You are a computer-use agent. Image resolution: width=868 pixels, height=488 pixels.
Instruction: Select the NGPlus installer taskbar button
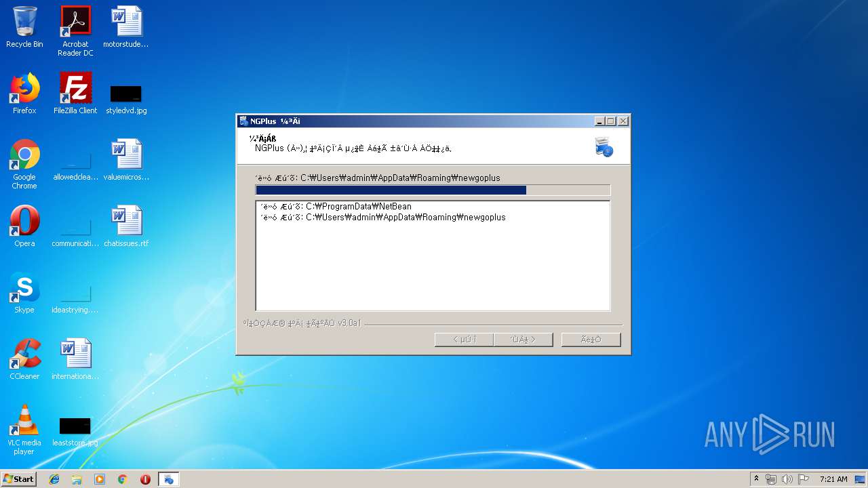pyautogui.click(x=169, y=479)
